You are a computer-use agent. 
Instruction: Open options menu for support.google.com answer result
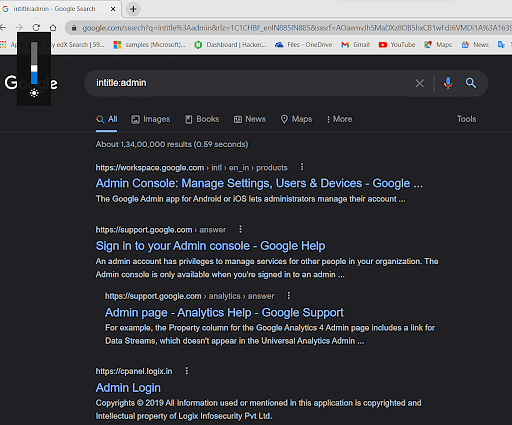[240, 229]
